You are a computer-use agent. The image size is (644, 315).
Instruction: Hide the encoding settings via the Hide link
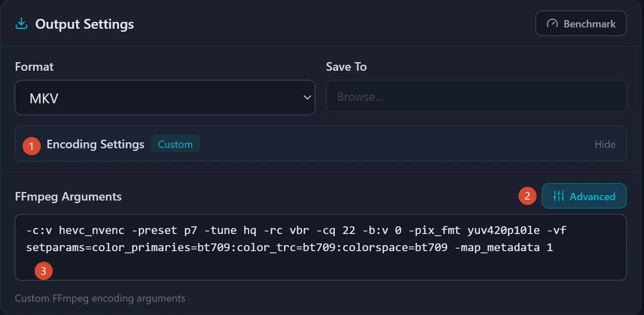click(605, 144)
